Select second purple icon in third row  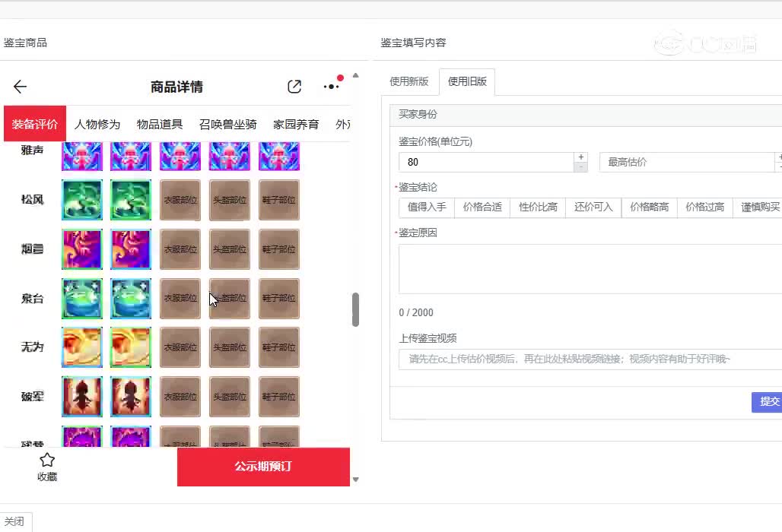131,249
